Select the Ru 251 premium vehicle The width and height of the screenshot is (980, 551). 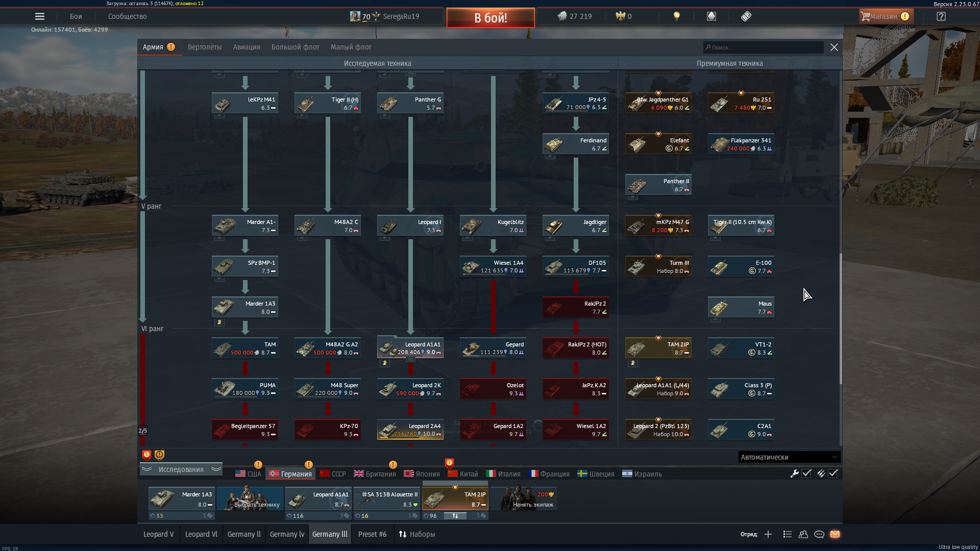(x=741, y=103)
